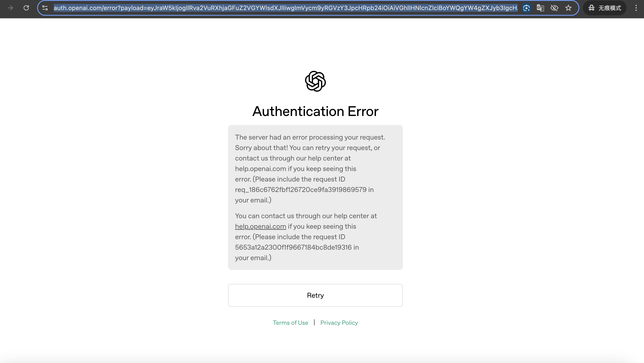The width and height of the screenshot is (644, 363).
Task: Open the help.openai.com link
Action: 260,226
